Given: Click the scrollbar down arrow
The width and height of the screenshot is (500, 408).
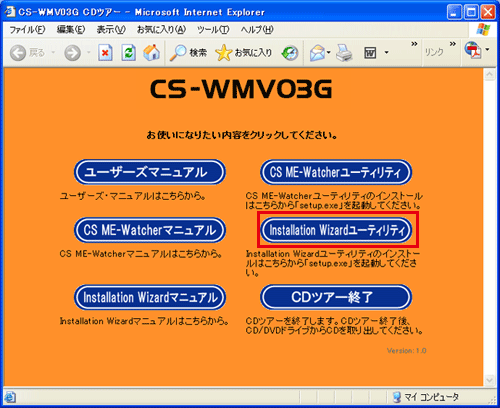Looking at the screenshot, I should click(x=489, y=380).
